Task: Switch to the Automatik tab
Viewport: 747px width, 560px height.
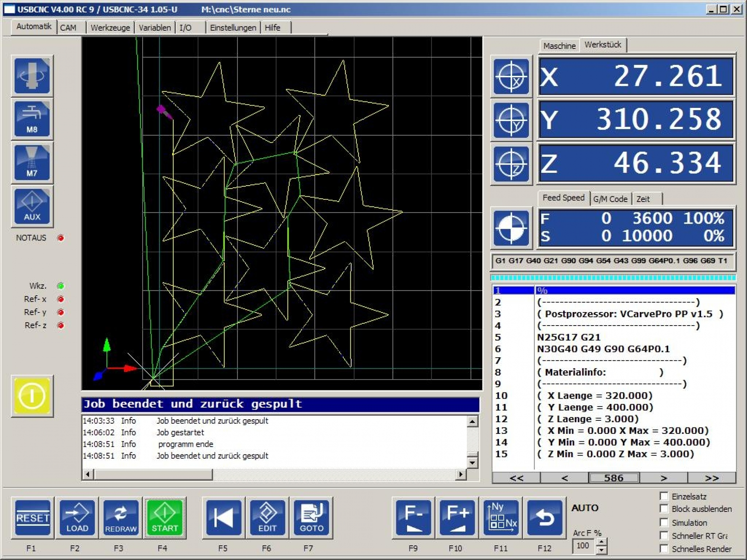Action: (x=34, y=27)
